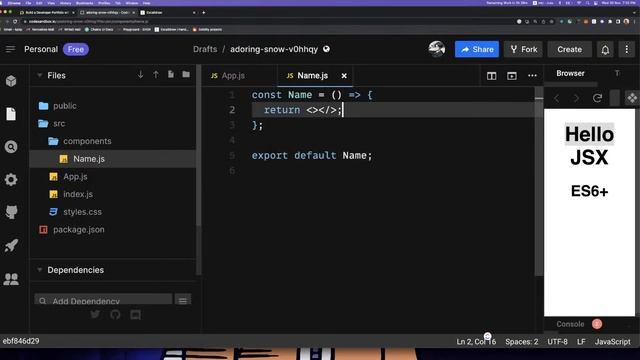This screenshot has height=360, width=640.
Task: Open the notifications bell
Action: click(x=605, y=49)
